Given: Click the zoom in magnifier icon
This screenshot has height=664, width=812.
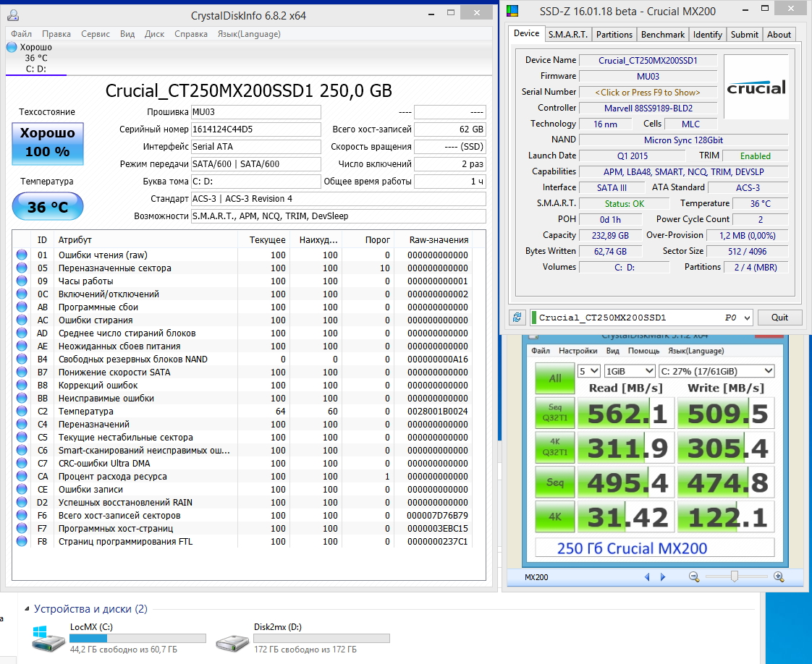Looking at the screenshot, I should point(778,576).
